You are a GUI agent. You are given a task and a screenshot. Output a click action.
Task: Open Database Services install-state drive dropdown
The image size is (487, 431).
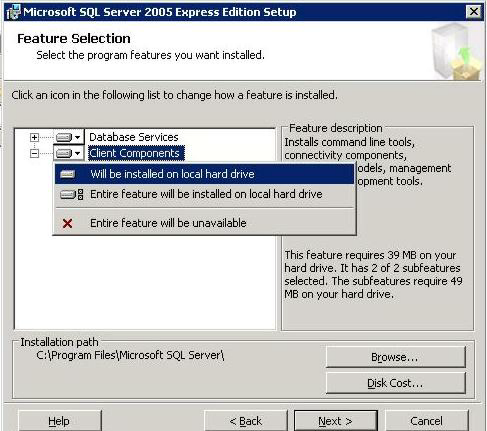click(x=68, y=137)
